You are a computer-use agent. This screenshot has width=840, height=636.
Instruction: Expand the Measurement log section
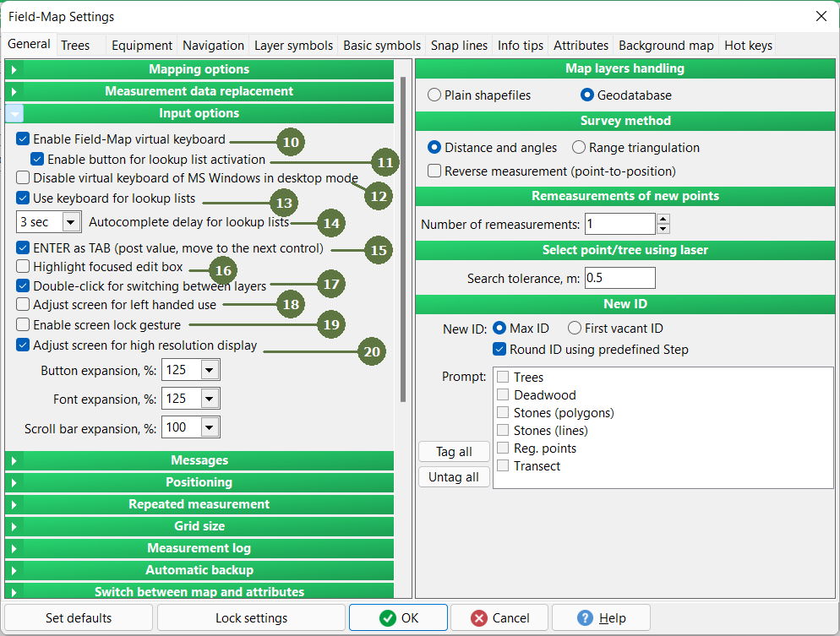coord(15,548)
